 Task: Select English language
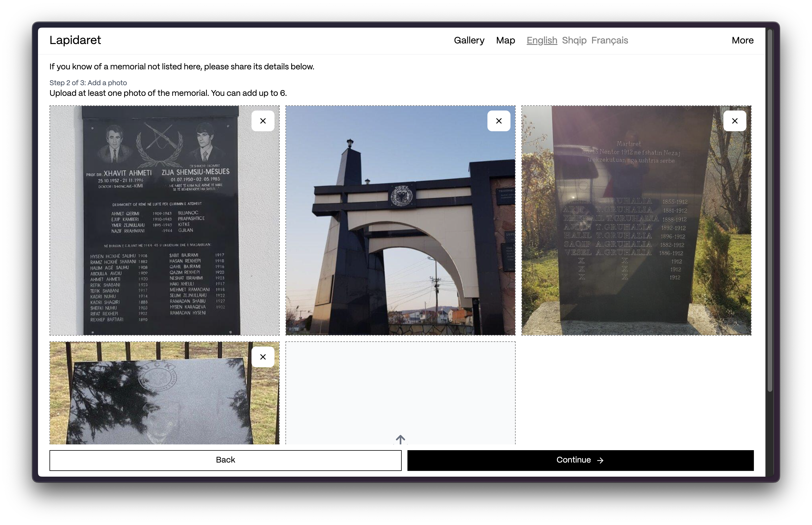[x=542, y=41]
